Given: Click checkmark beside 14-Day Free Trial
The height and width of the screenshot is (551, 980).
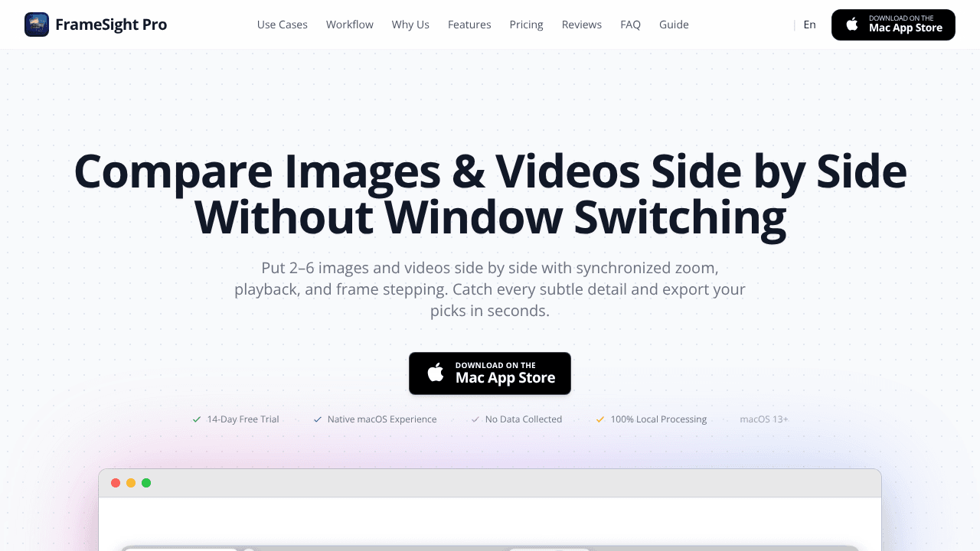Looking at the screenshot, I should pyautogui.click(x=197, y=419).
